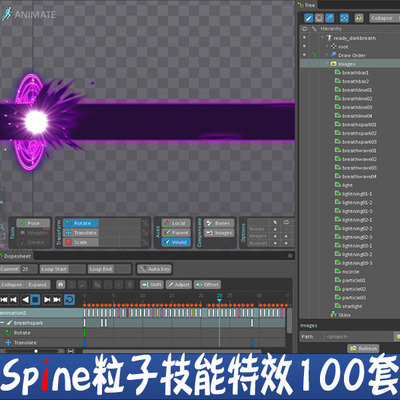Image resolution: width=400 pixels, height=400 pixels.
Task: Toggle the green key icon beside Draw Order
Action: click(314, 55)
